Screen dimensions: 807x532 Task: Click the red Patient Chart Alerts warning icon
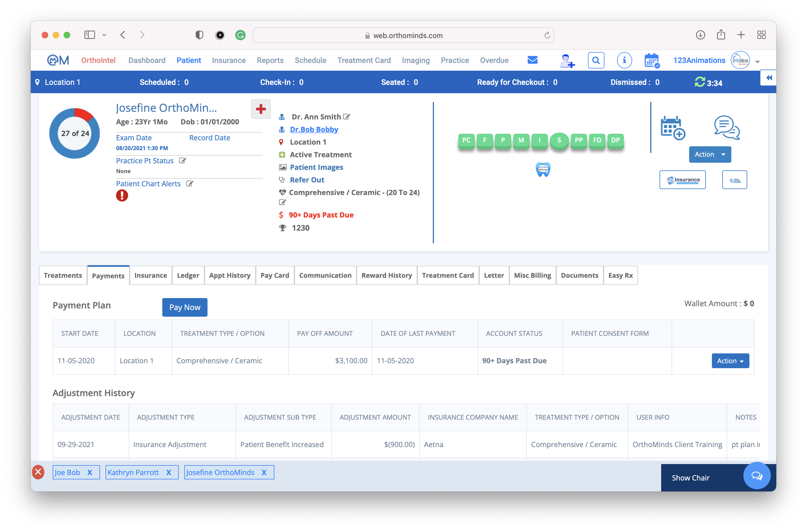coord(122,195)
